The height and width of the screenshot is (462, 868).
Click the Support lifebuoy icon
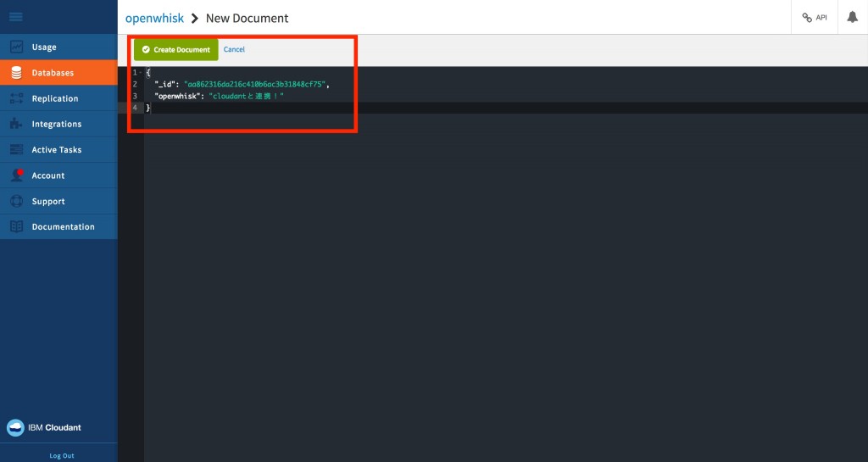(x=17, y=201)
